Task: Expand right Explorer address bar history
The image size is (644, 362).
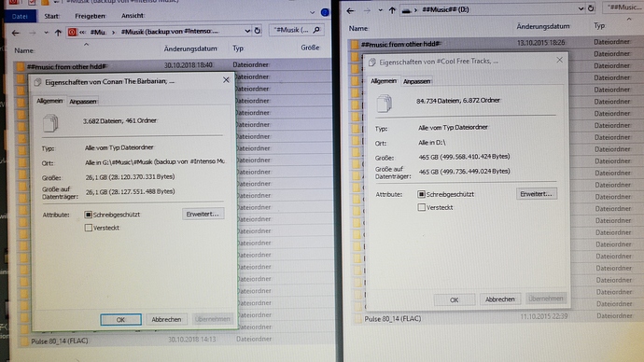Action: click(x=581, y=8)
